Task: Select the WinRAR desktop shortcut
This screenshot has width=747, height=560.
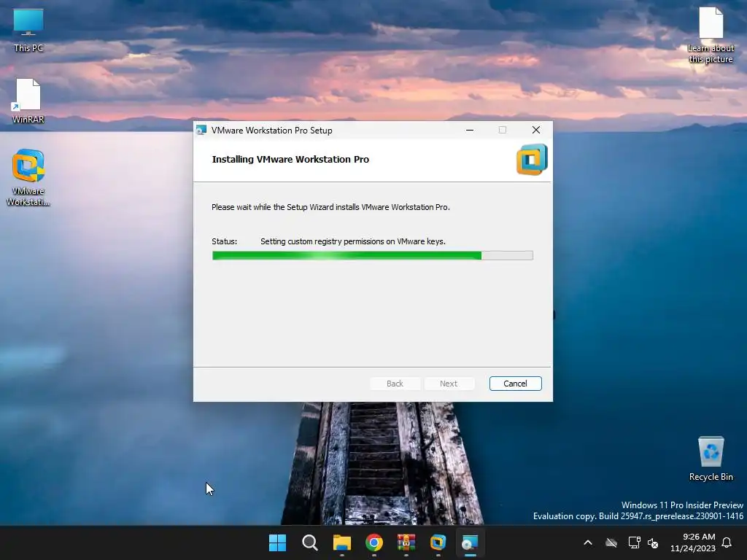Action: tap(28, 101)
